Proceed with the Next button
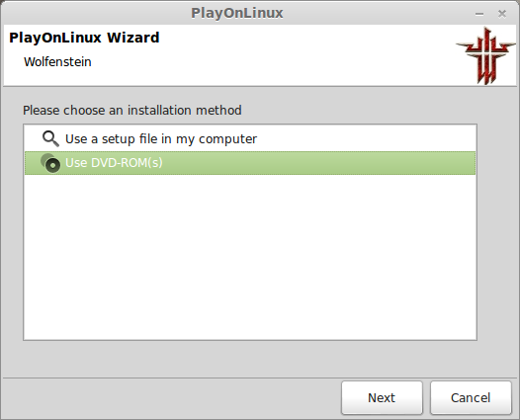The height and width of the screenshot is (420, 520). click(382, 398)
